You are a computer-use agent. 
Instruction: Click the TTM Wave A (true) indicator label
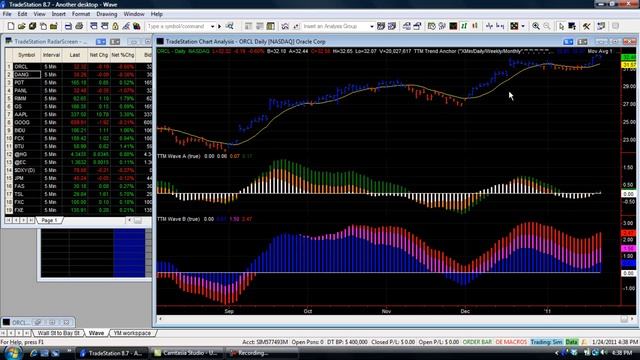pos(178,156)
